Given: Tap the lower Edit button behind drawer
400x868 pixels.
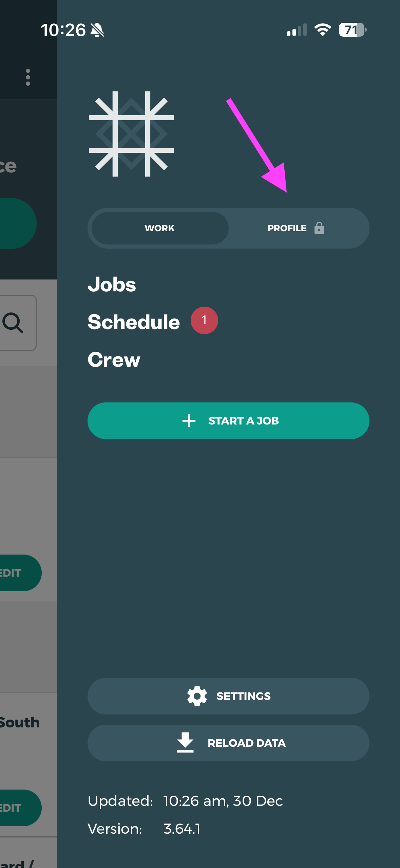Looking at the screenshot, I should click(15, 808).
